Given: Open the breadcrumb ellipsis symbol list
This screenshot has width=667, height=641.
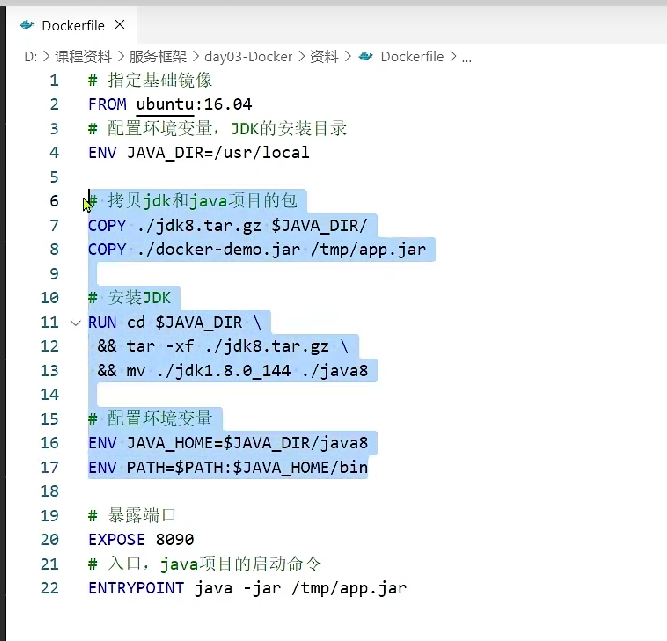Looking at the screenshot, I should click(x=467, y=57).
